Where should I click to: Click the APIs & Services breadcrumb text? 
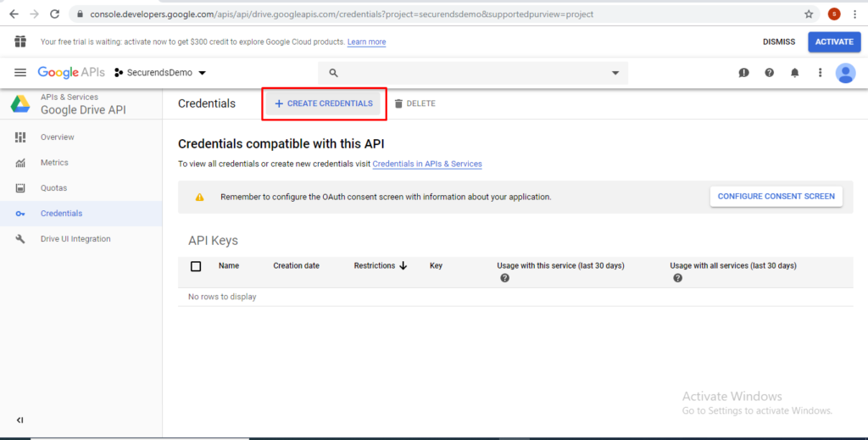[70, 97]
